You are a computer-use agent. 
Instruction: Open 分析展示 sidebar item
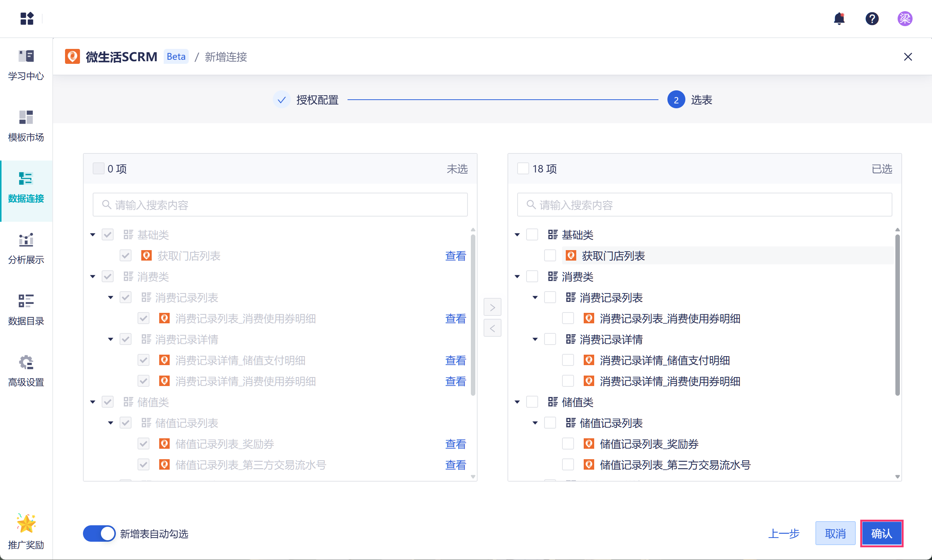(26, 248)
